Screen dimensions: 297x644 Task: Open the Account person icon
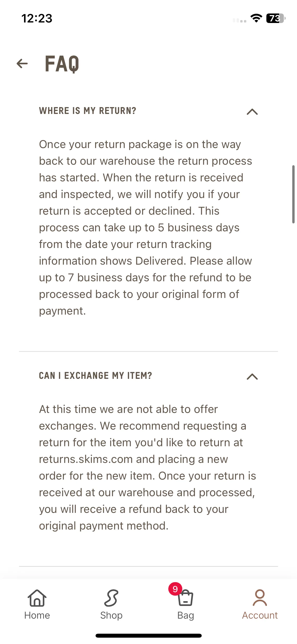pyautogui.click(x=260, y=598)
